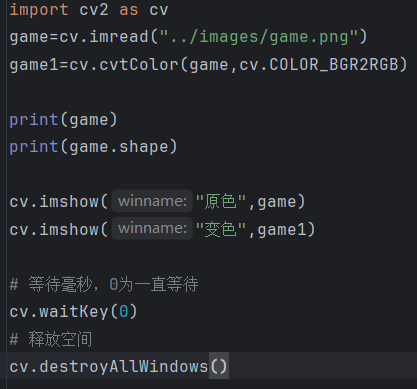Click the 'import cv2 as cv' line
Viewport: 417px width, 389px height.
89,9
